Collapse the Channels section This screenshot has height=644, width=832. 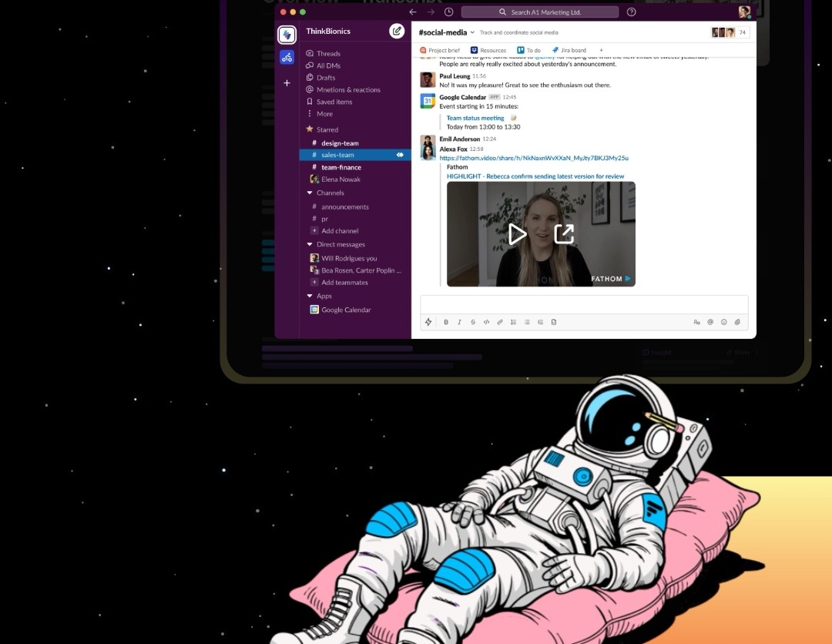(310, 193)
